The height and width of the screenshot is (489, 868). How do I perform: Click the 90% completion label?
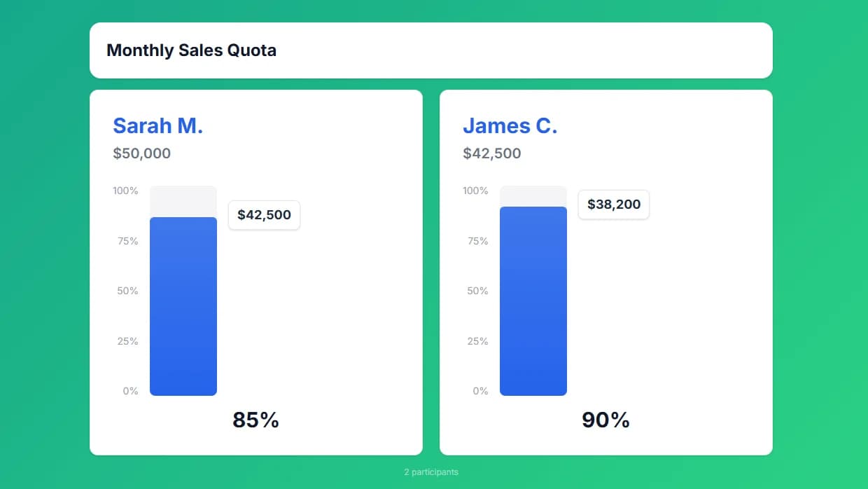605,420
